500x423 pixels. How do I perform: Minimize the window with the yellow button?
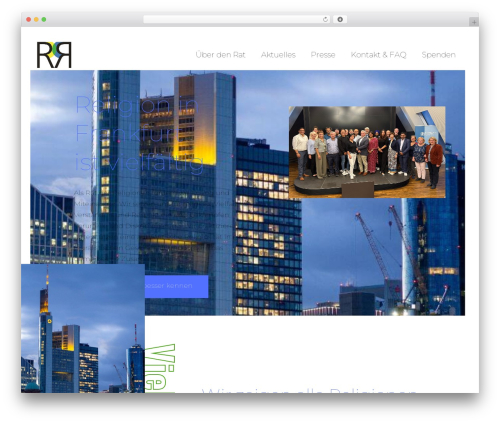[36, 20]
